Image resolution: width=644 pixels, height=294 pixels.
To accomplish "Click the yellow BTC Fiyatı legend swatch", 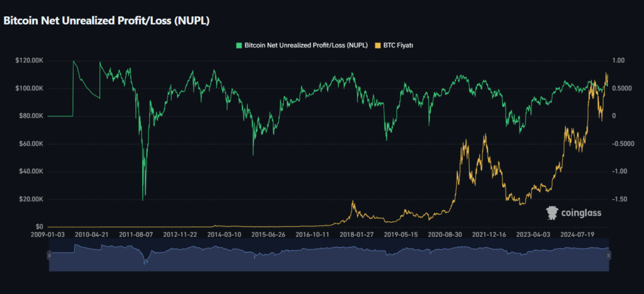I will 378,46.
